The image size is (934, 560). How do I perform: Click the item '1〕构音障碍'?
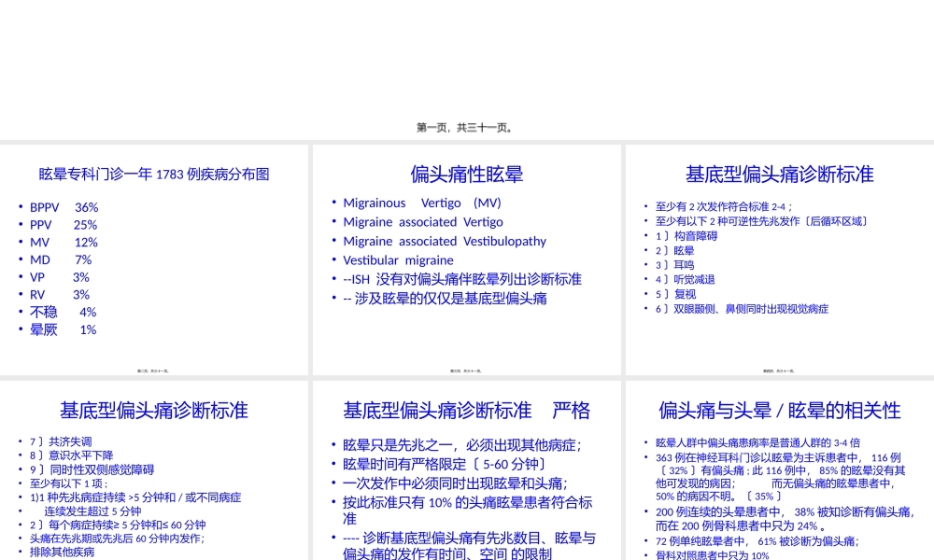click(x=686, y=235)
